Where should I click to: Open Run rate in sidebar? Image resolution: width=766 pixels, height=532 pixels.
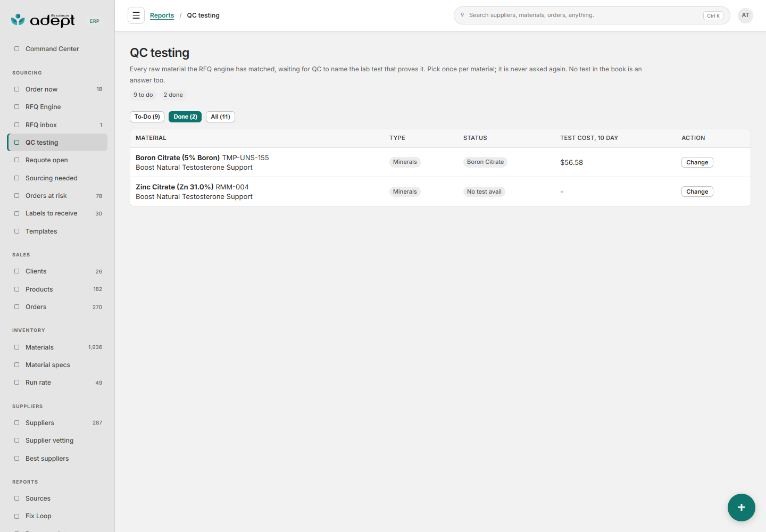tap(57, 383)
